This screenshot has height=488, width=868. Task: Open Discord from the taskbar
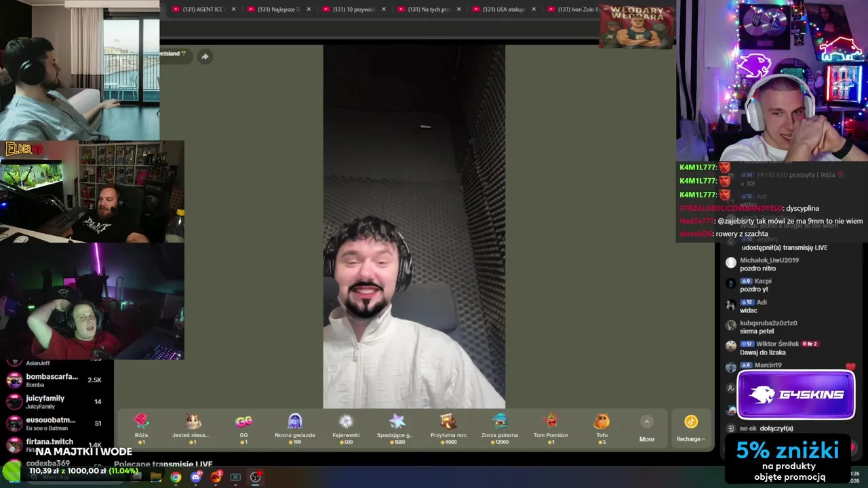click(196, 477)
